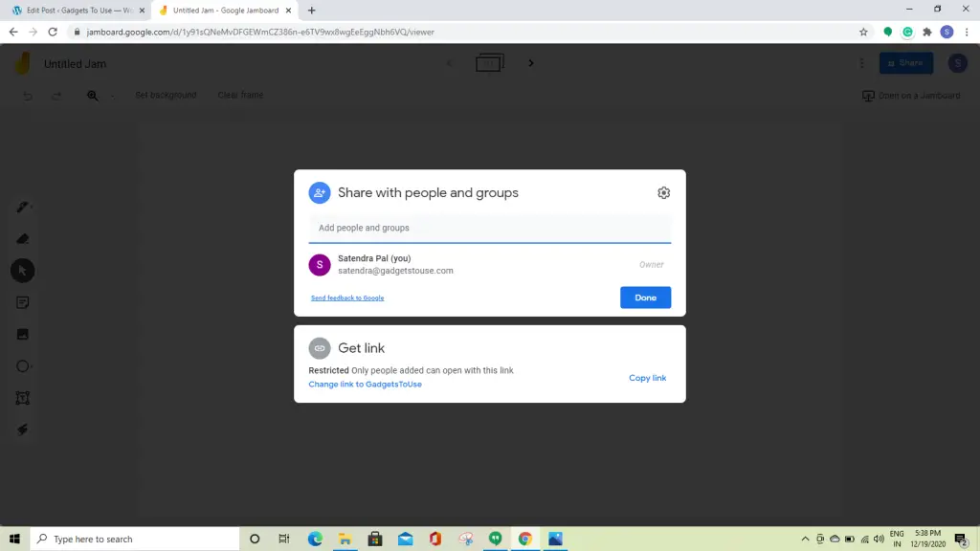
Task: Go to the previous frame arrow
Action: click(449, 63)
